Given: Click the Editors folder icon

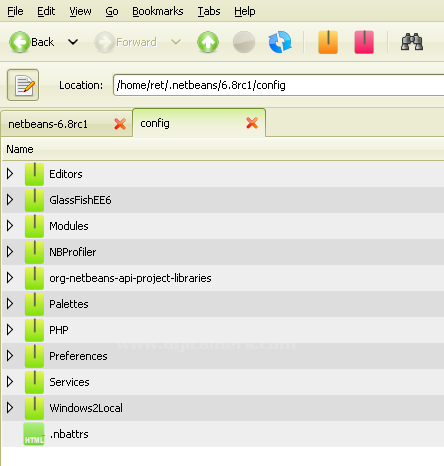Looking at the screenshot, I should tap(34, 174).
